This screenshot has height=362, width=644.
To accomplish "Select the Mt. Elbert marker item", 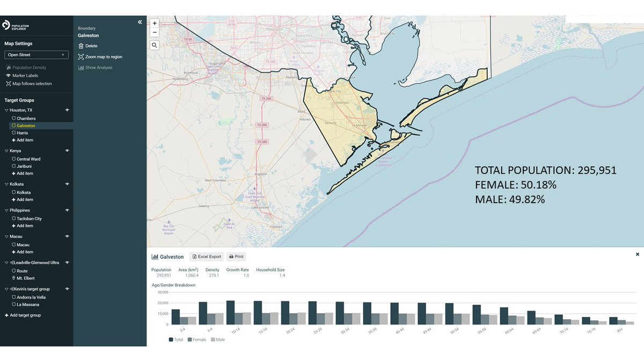I will click(23, 278).
